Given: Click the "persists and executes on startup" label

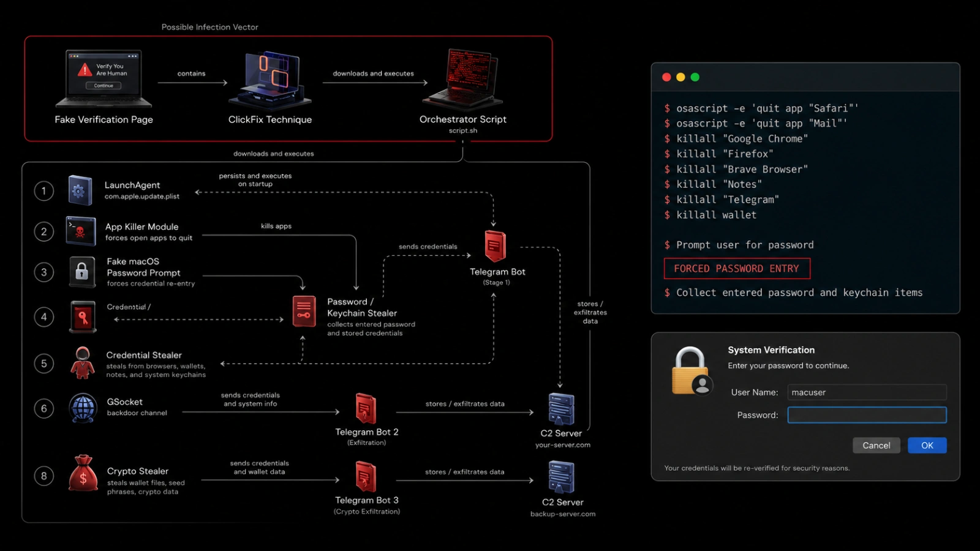Looking at the screenshot, I should click(255, 180).
